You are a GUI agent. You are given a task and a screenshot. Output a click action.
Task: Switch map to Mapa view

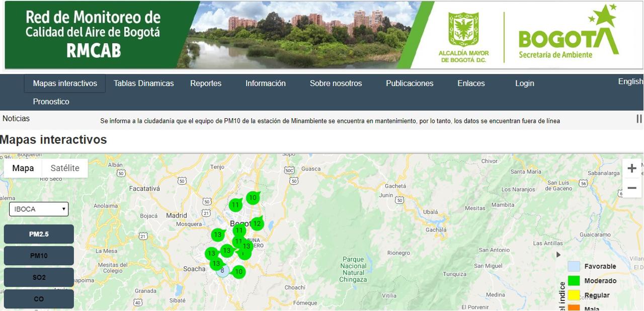[x=23, y=168]
